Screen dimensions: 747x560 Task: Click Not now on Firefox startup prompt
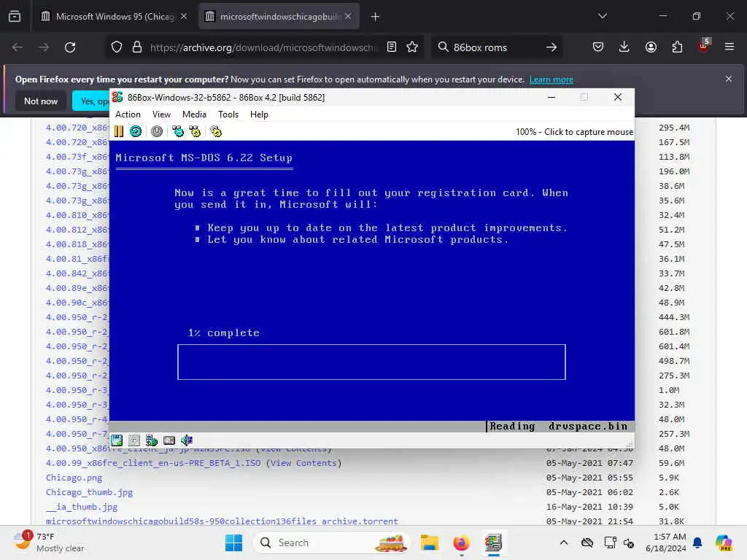click(41, 101)
